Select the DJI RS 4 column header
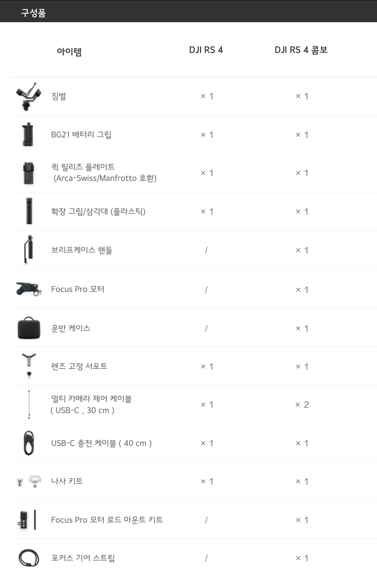Screen dimensions: 377x588 point(206,50)
